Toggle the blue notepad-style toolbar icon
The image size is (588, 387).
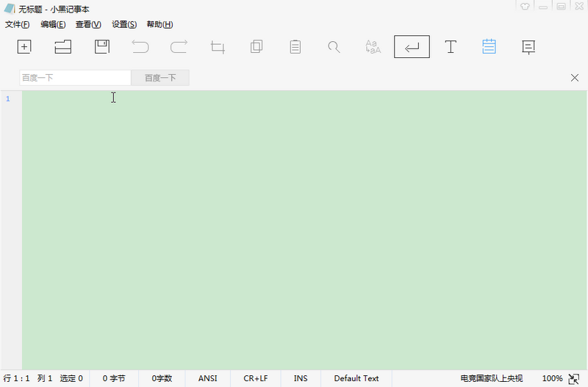(x=489, y=47)
